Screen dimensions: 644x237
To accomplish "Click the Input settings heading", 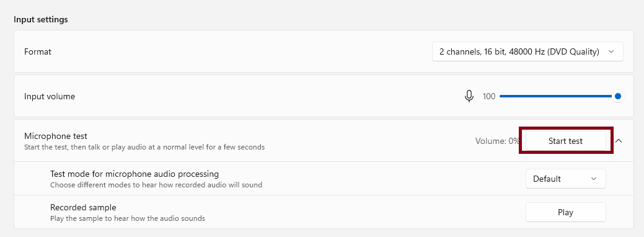I will [x=41, y=19].
